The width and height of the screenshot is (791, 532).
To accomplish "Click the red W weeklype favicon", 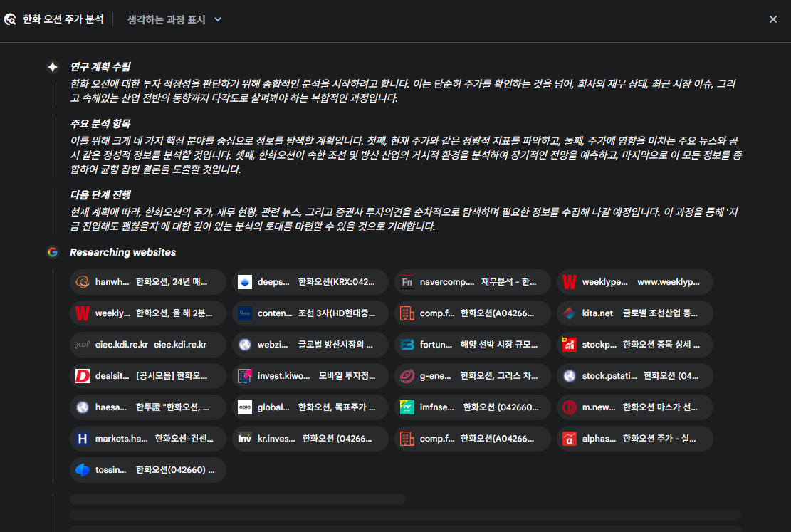I will tap(570, 281).
